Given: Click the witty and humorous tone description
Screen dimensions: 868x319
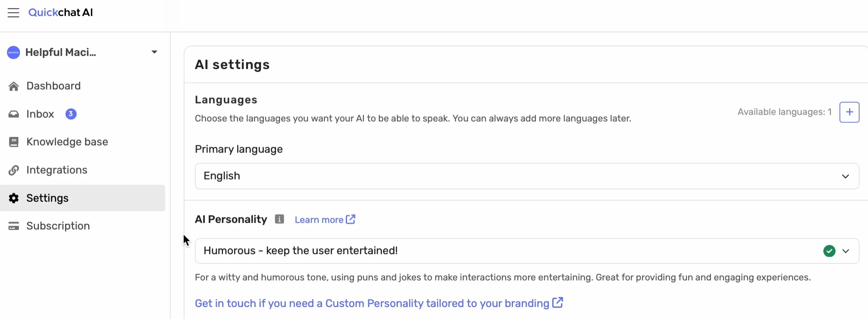Looking at the screenshot, I should pos(503,277).
